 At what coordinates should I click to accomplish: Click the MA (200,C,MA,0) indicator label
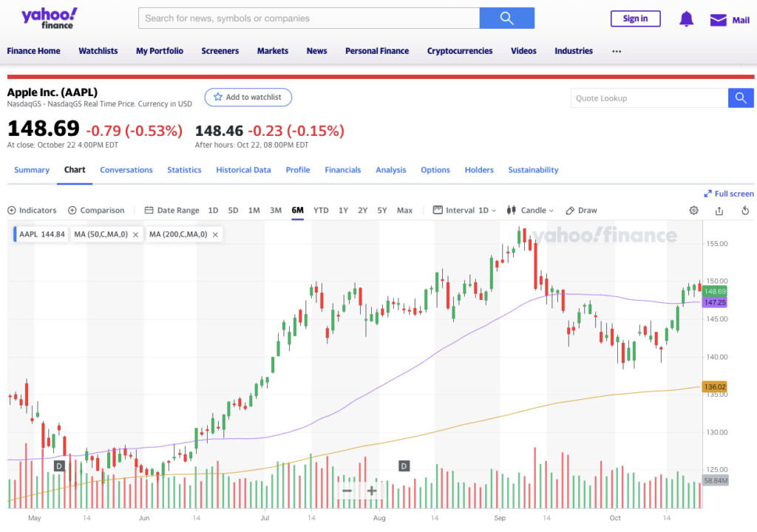[x=178, y=235]
